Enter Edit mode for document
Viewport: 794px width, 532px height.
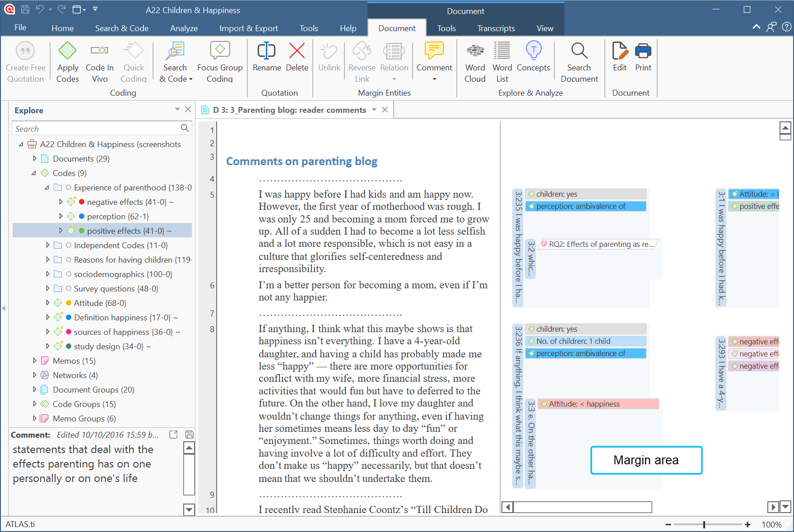[x=620, y=57]
